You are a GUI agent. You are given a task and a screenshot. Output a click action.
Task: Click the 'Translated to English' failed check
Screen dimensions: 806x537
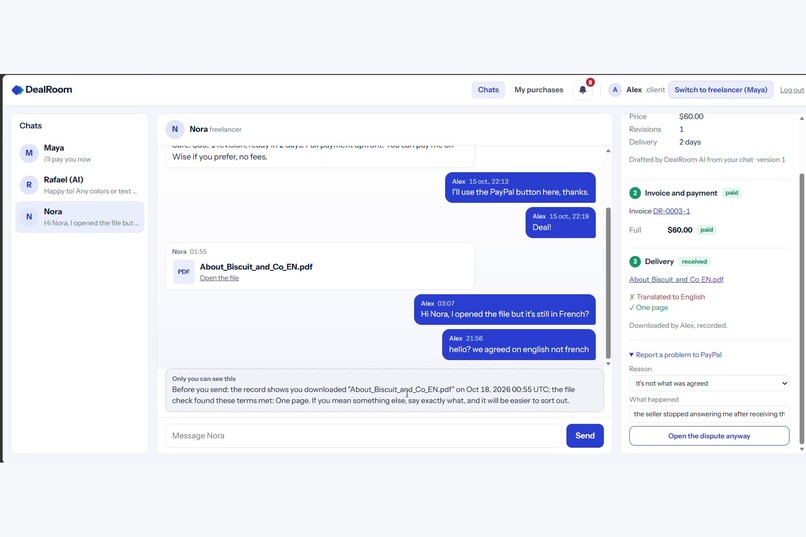pyautogui.click(x=667, y=297)
